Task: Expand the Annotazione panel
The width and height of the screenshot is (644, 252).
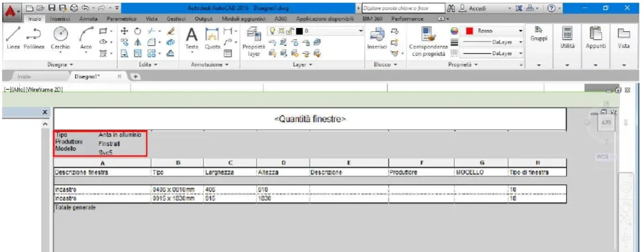Action: pyautogui.click(x=210, y=64)
